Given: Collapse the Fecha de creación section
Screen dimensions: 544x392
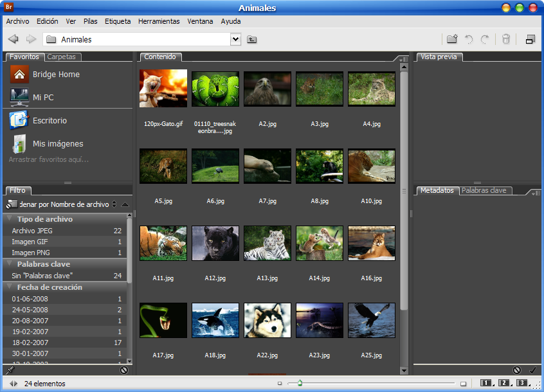Looking at the screenshot, I should [x=10, y=287].
